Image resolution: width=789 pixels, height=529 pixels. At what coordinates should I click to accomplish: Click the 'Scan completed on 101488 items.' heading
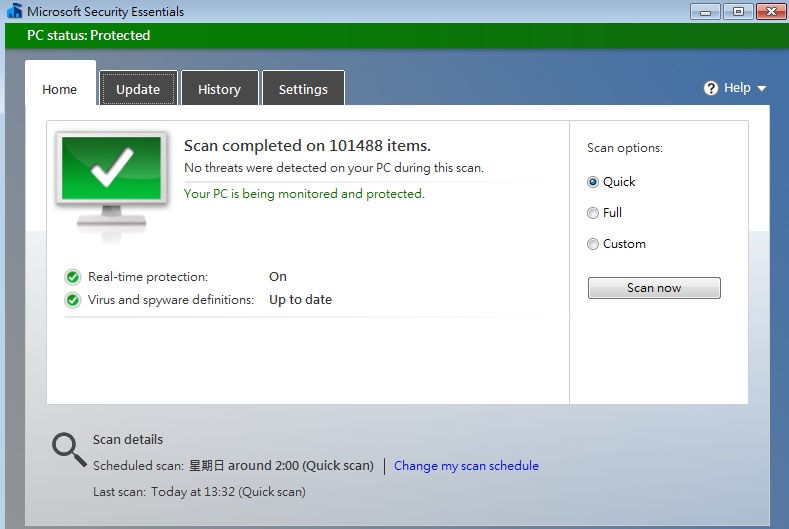(x=307, y=145)
